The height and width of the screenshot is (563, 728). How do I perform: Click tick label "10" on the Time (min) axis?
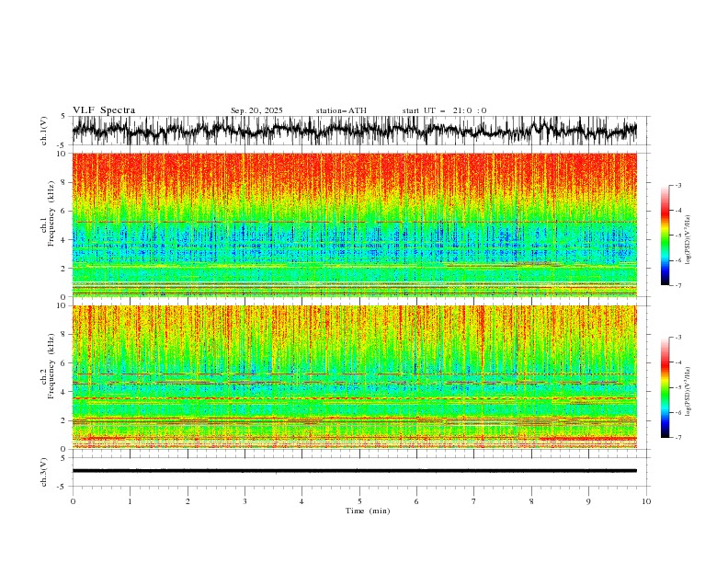click(646, 501)
